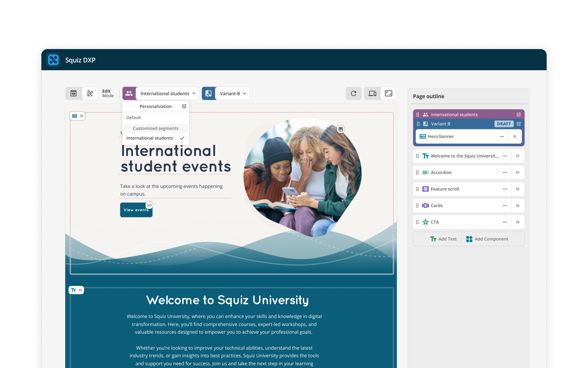
Task: Click the blue variant compare icon
Action: 209,94
